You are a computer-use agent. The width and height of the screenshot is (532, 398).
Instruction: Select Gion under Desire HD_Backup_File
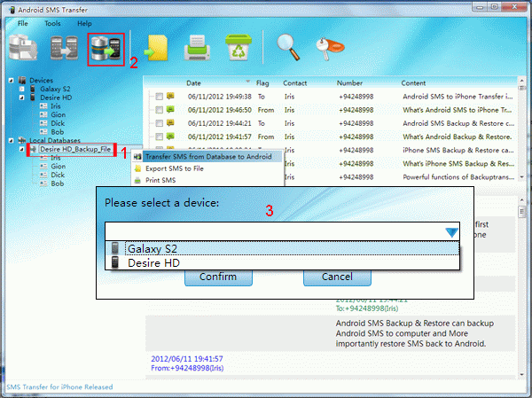click(x=58, y=167)
